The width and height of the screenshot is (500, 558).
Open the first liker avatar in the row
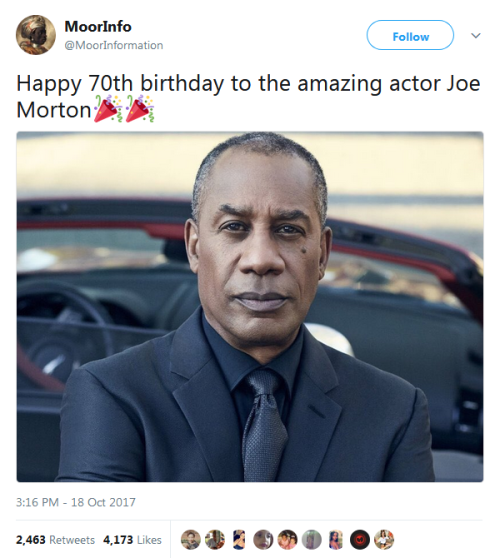coord(191,539)
